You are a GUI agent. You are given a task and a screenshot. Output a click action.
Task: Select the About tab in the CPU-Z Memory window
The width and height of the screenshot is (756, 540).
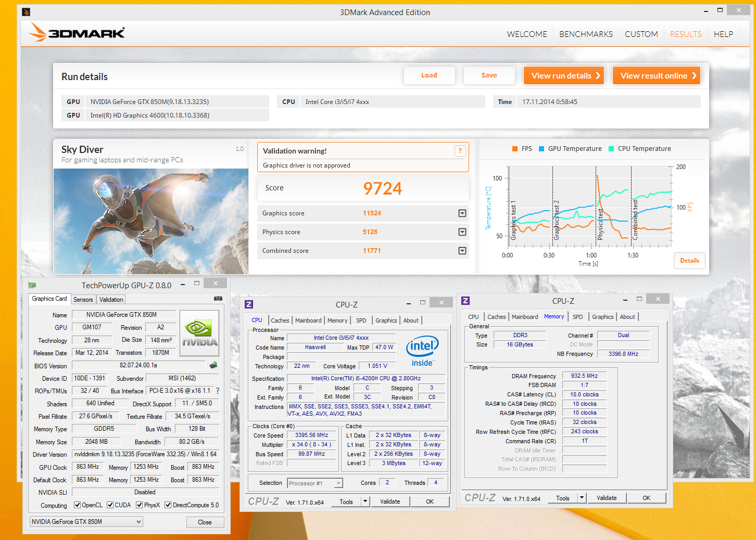coord(627,317)
